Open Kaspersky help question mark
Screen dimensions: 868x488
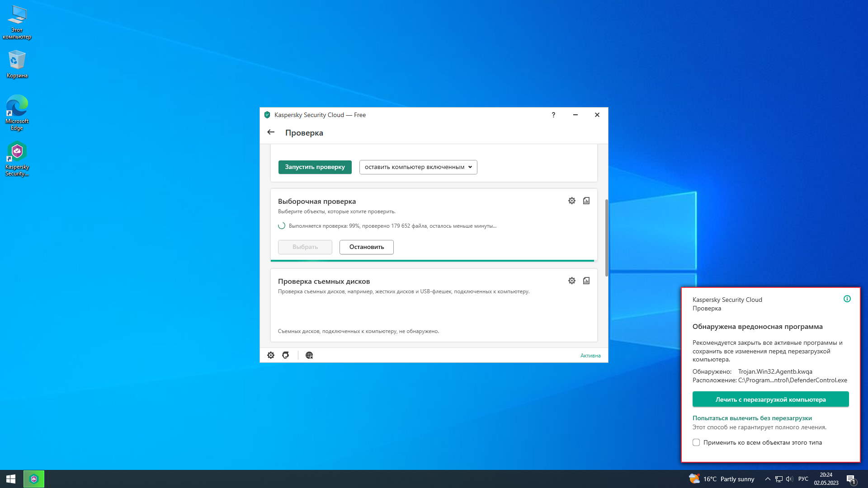click(x=553, y=115)
